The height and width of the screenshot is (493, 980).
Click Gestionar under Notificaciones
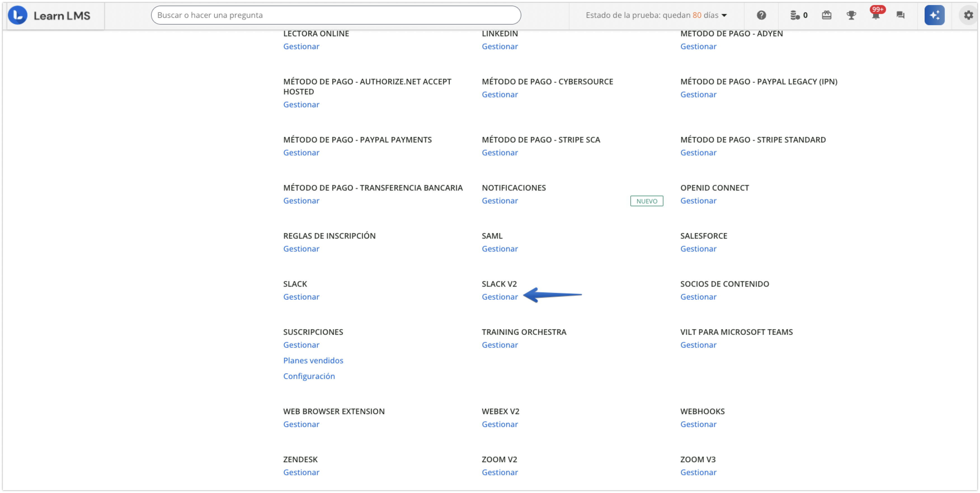tap(500, 201)
